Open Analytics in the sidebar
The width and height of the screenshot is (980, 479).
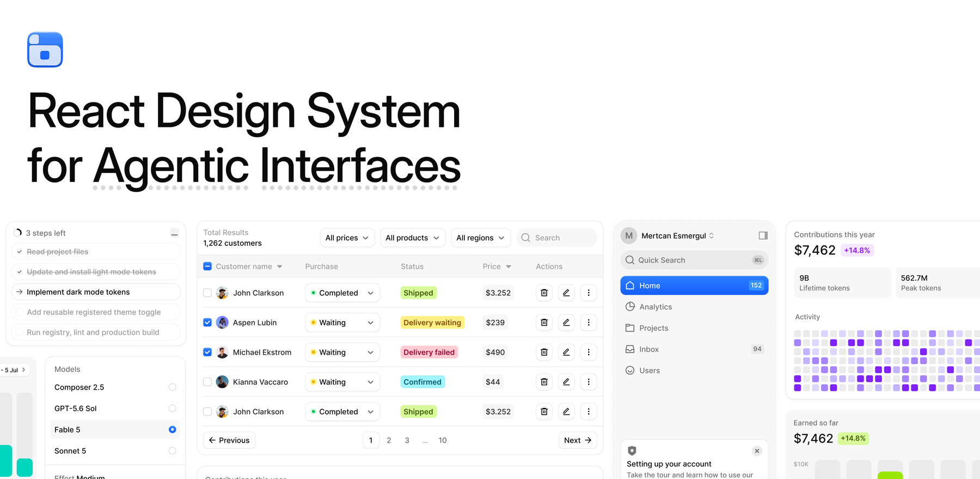[x=694, y=307]
